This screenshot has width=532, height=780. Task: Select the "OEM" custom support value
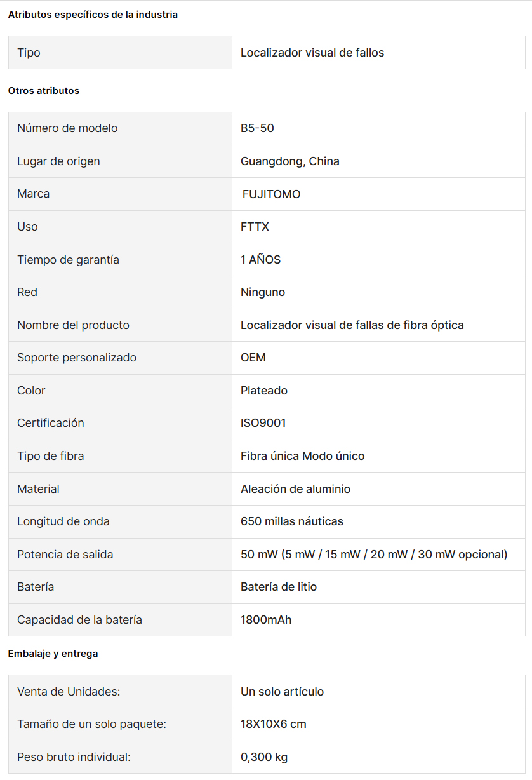(x=253, y=358)
